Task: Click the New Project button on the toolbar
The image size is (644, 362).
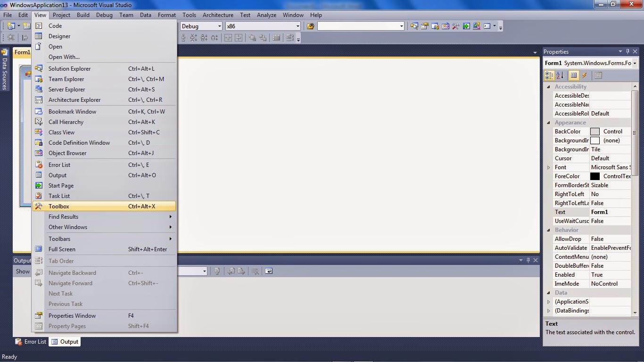Action: [x=10, y=26]
